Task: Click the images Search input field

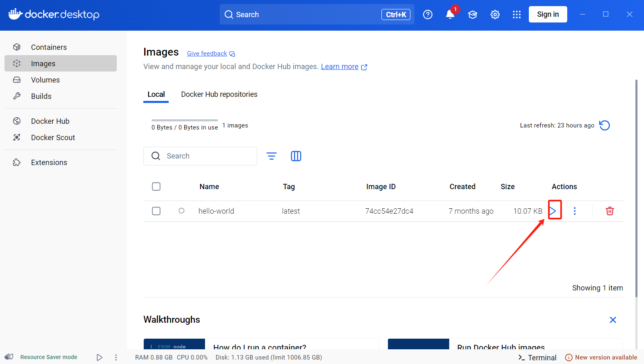Action: 200,156
